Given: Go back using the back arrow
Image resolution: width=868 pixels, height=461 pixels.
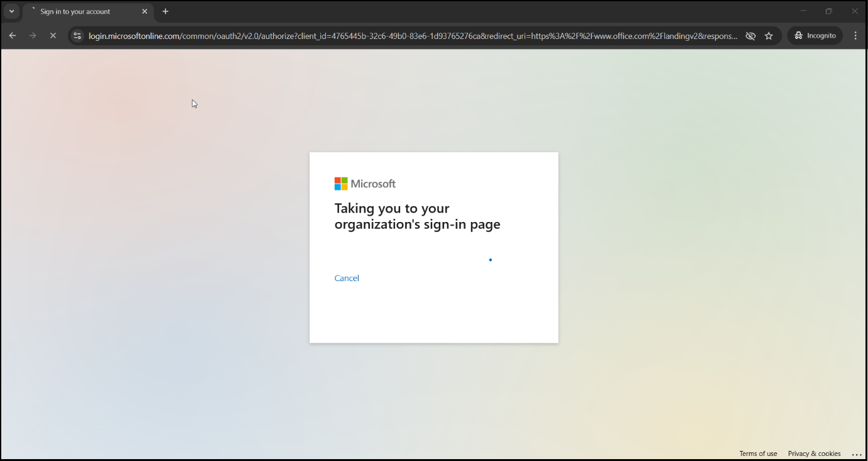Looking at the screenshot, I should coord(13,36).
